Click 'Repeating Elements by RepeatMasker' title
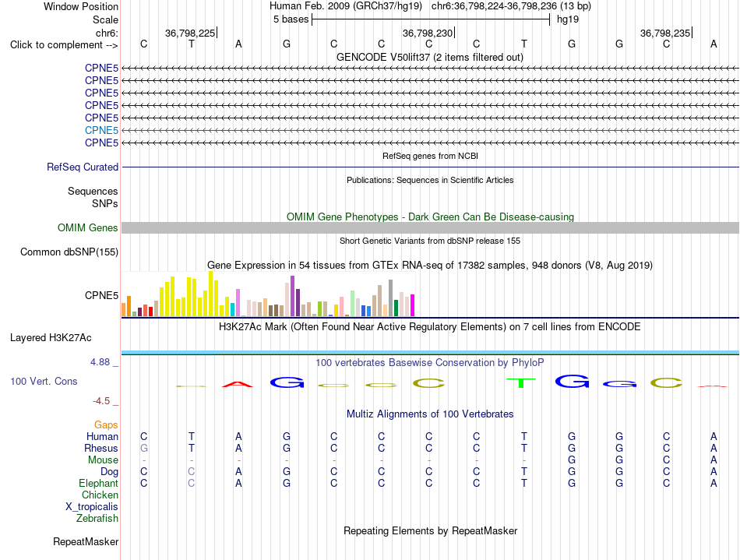This screenshot has height=560, width=740. tap(430, 530)
